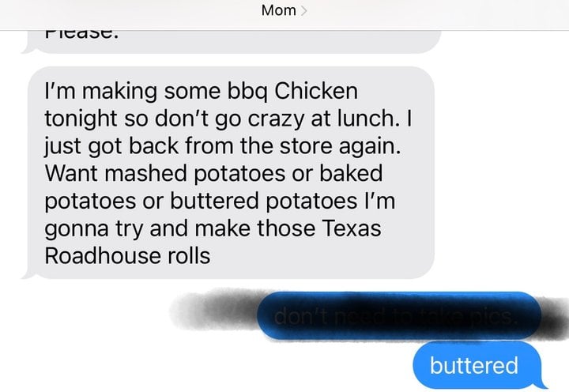Click the phrase "buttered potatoes I'm"
Screen dimensions: 569x392
(283, 201)
